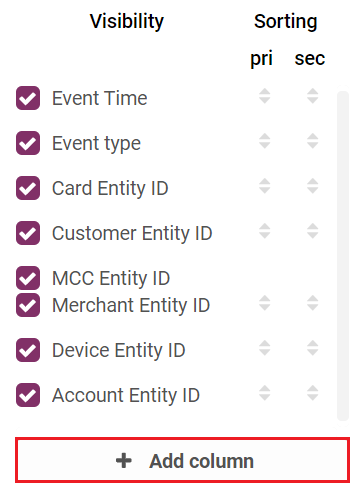362x497 pixels.
Task: Set primary sorting on Card Entity ID
Action: pyautogui.click(x=265, y=186)
